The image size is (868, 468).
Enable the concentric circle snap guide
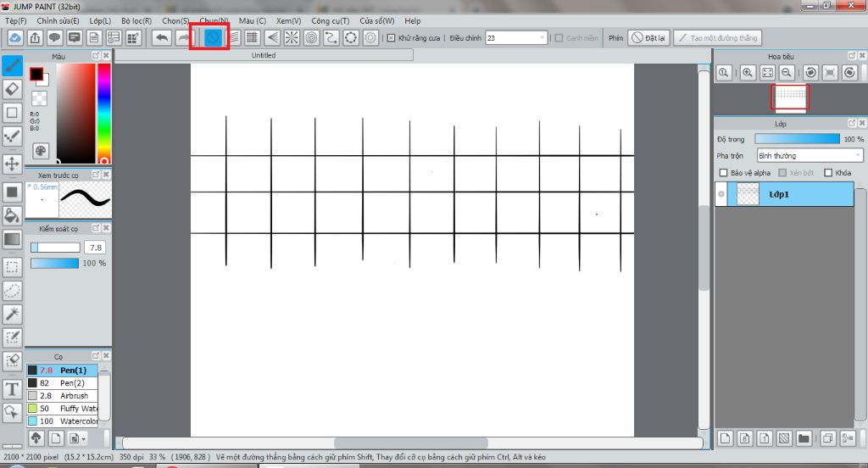point(312,37)
